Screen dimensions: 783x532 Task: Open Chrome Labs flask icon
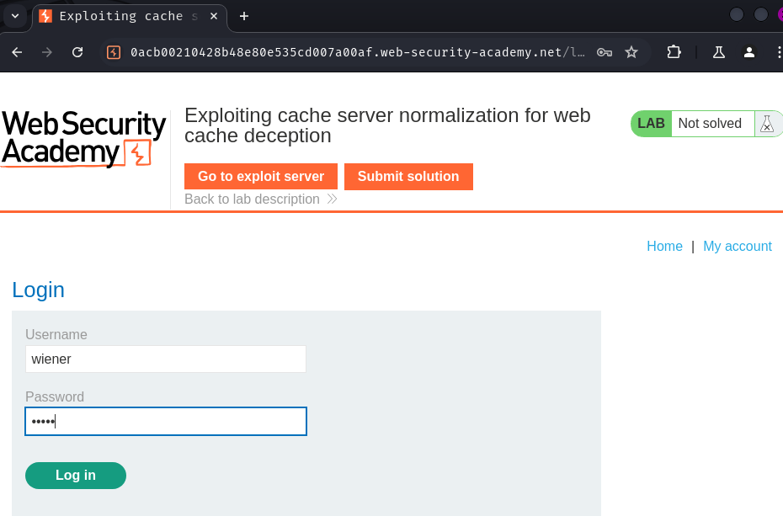[718, 52]
